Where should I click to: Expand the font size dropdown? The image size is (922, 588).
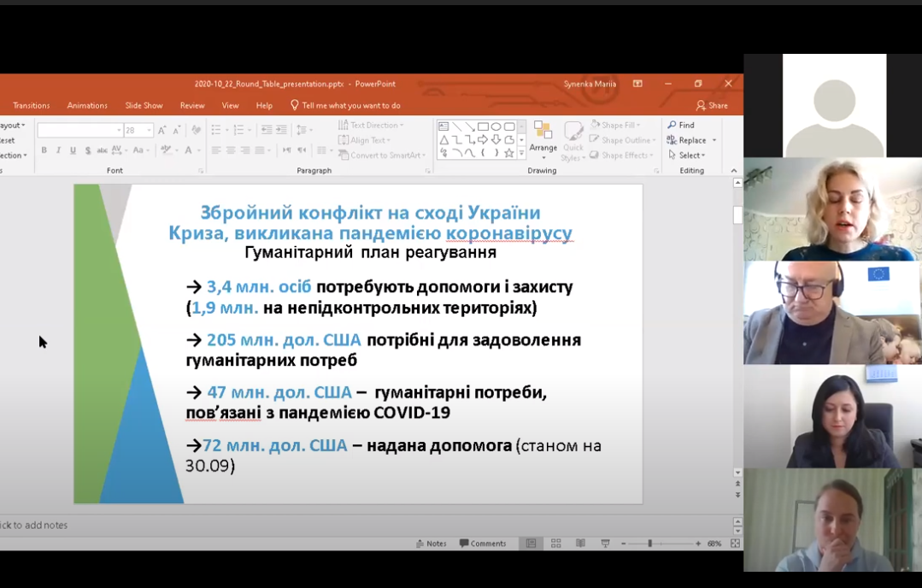149,130
